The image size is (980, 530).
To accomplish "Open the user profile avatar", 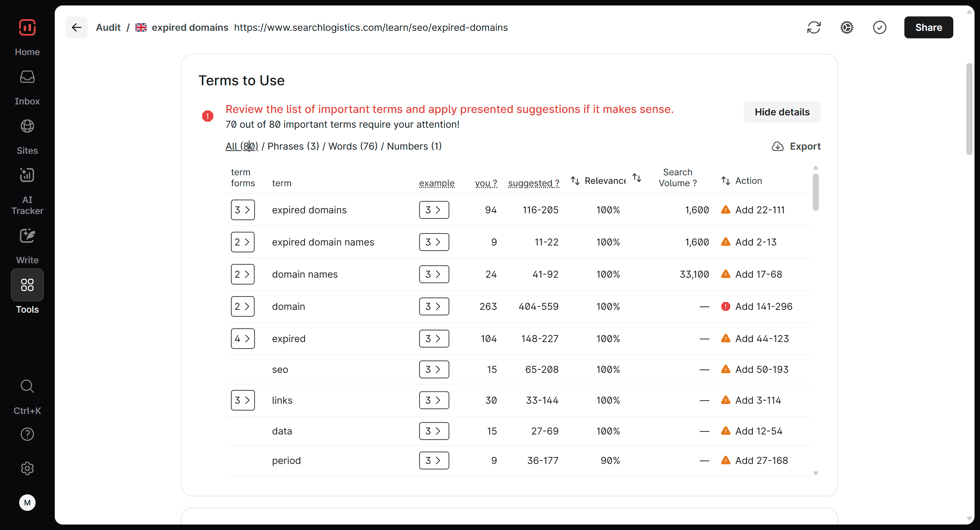I will point(27,502).
